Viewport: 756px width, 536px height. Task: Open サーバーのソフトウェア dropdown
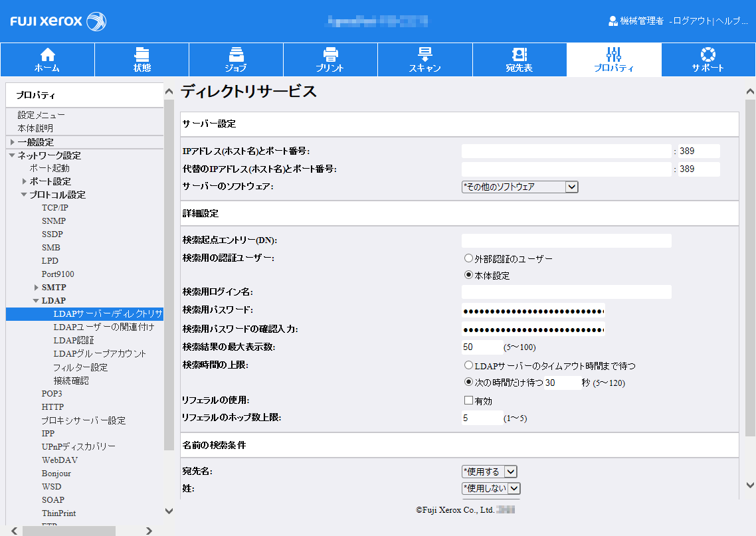click(x=520, y=187)
